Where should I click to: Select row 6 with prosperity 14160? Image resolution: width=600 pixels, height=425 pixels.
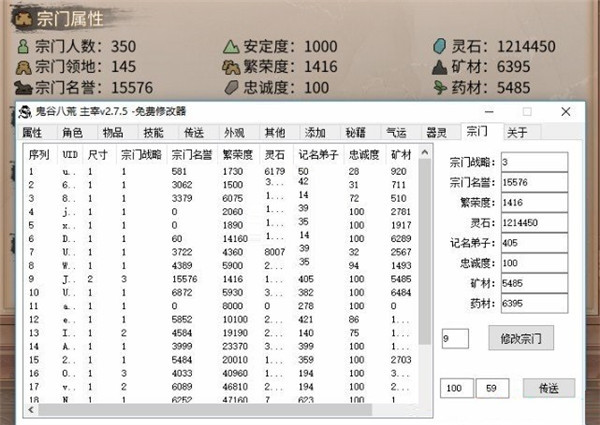click(x=222, y=239)
